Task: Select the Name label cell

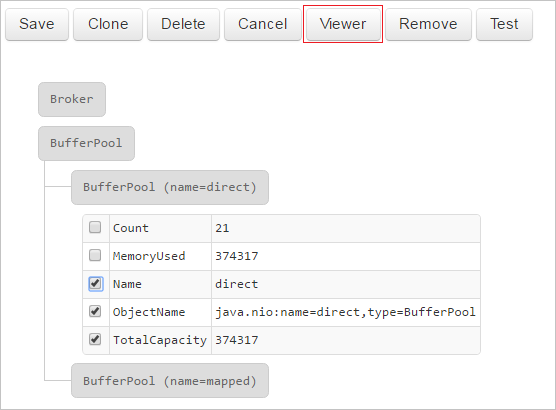Action: [x=160, y=284]
